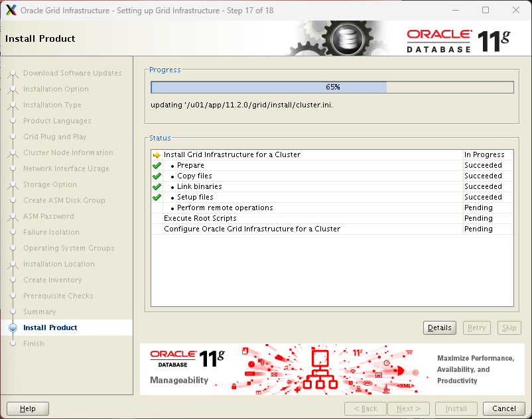Screen dimensions: 532x419
Task: Click the green checkmark beside Setup files
Action: click(157, 197)
